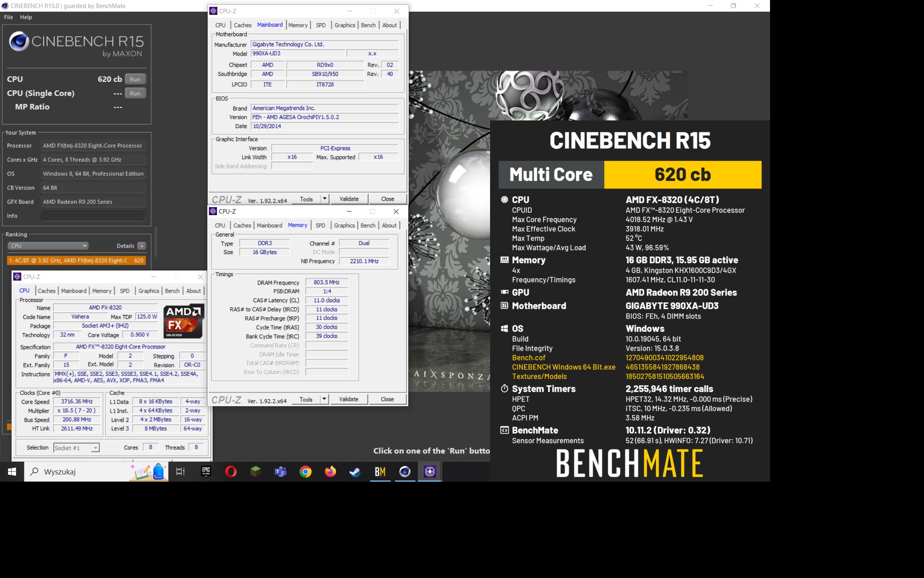Switch to Caches tab in Mainboard window

[243, 25]
